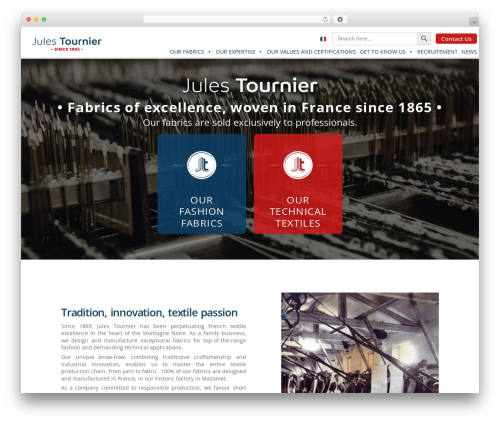Viewport: 500px width, 423px height.
Task: Go to Our Values and Certifications
Action: point(311,52)
